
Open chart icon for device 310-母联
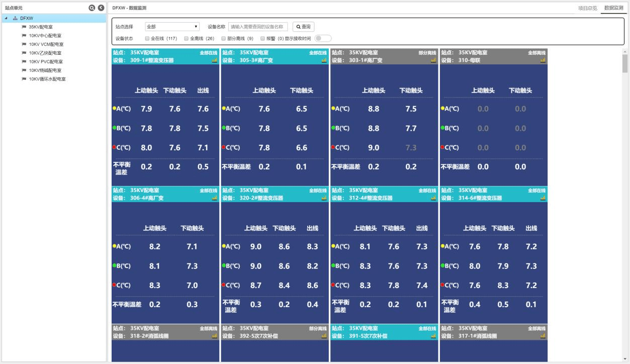pyautogui.click(x=543, y=60)
